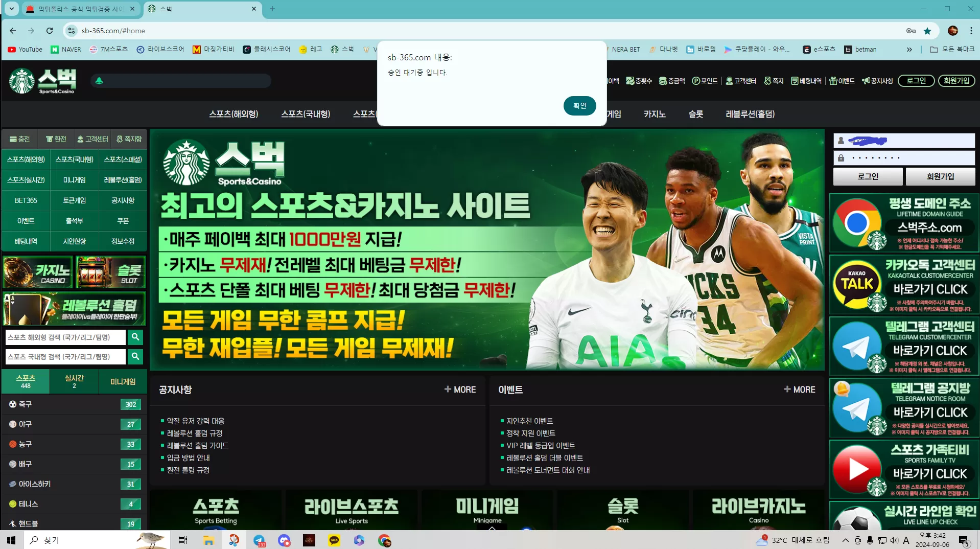Screen dimensions: 980x549
Task: Open 고객센터 in the top header
Action: point(741,81)
